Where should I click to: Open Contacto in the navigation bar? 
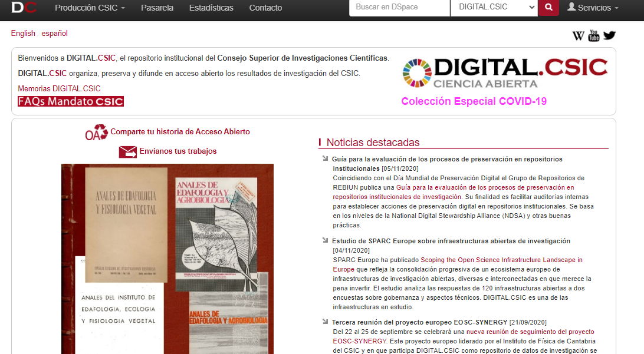click(265, 8)
